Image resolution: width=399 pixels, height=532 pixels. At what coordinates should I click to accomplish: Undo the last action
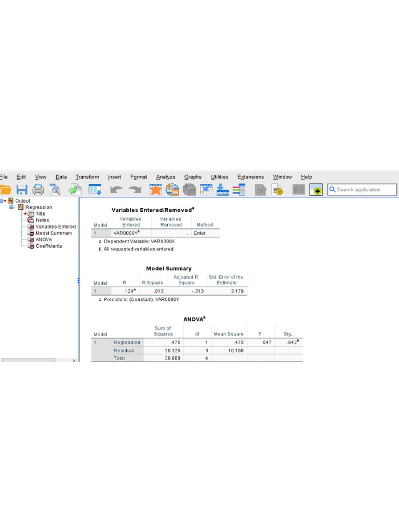coord(116,190)
